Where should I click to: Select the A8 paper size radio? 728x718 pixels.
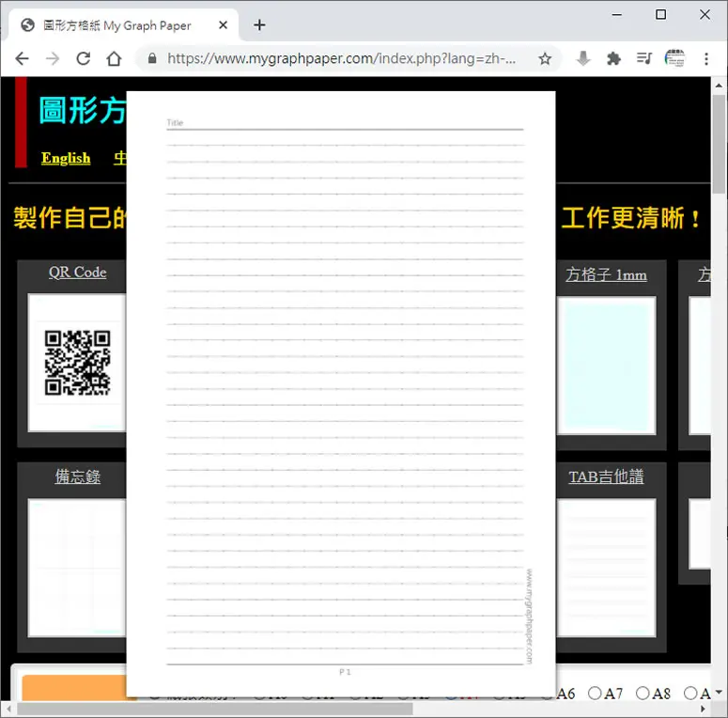tap(643, 694)
